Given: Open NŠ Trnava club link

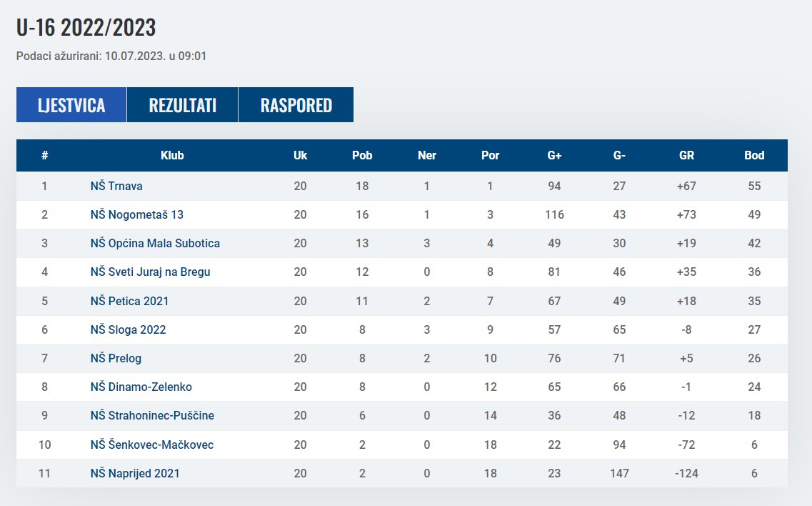Looking at the screenshot, I should click(x=116, y=186).
